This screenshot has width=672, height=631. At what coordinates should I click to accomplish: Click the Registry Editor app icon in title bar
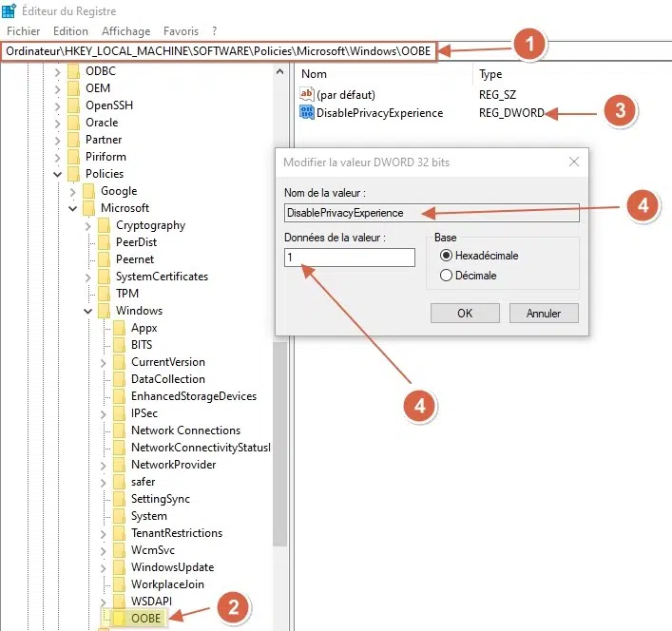(10, 10)
